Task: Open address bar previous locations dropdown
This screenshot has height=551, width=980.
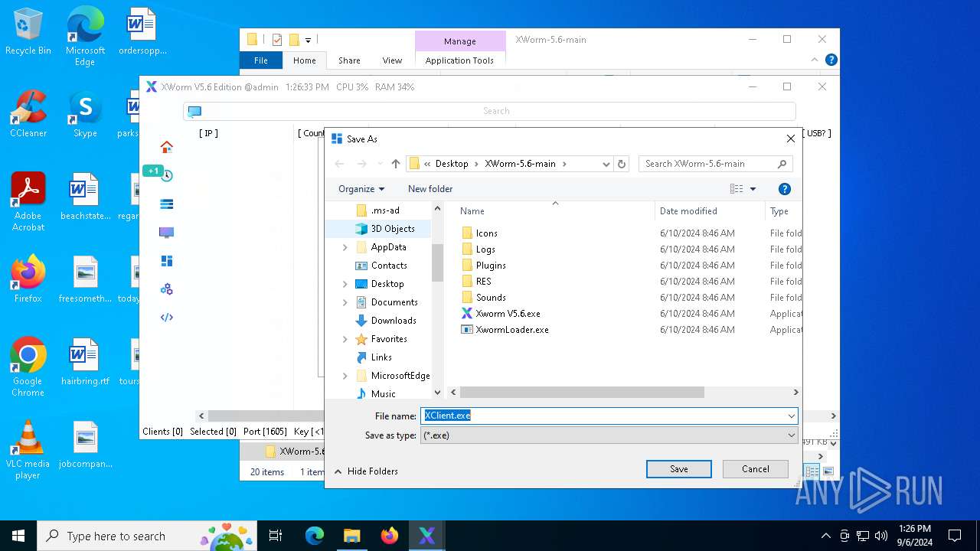Action: pyautogui.click(x=606, y=164)
